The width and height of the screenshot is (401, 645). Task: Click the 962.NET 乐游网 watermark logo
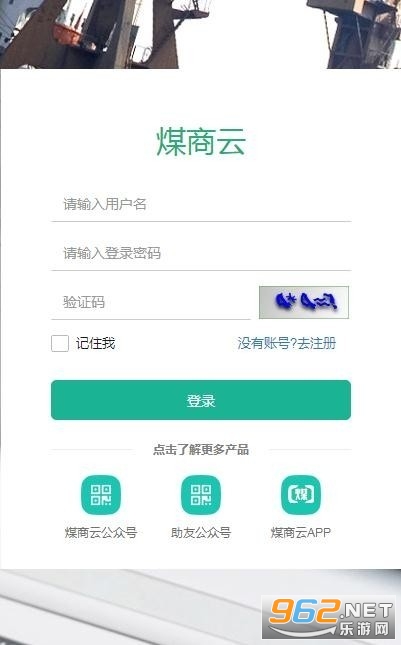[329, 617]
